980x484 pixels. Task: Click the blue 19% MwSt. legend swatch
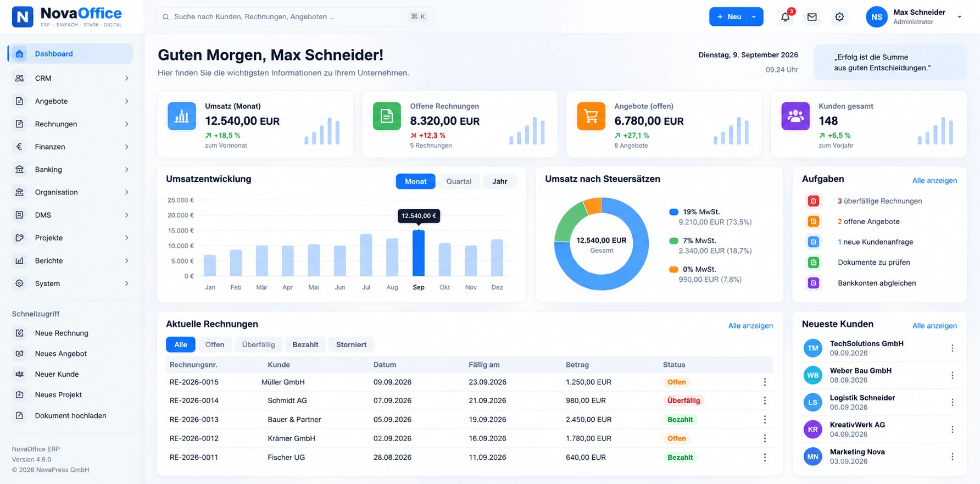click(x=673, y=212)
